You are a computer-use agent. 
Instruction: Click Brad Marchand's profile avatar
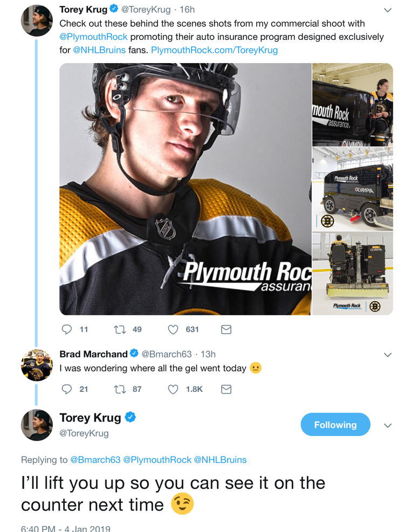point(37,365)
